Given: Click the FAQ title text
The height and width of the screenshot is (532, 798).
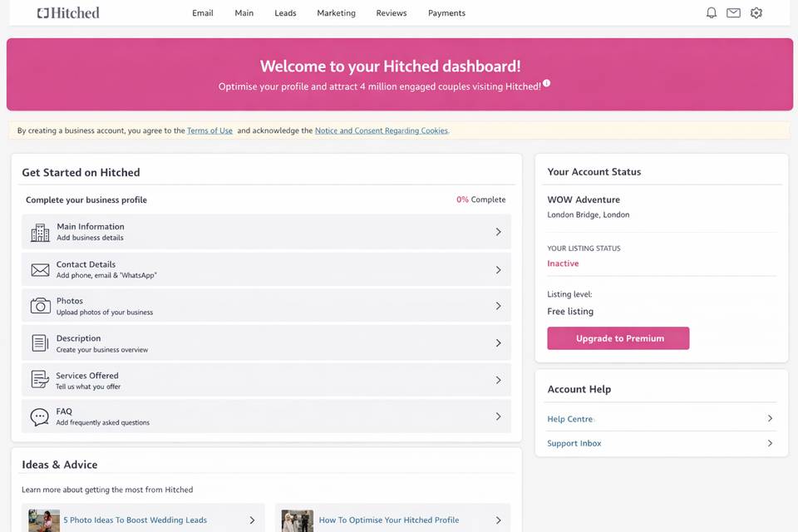Looking at the screenshot, I should coord(64,411).
